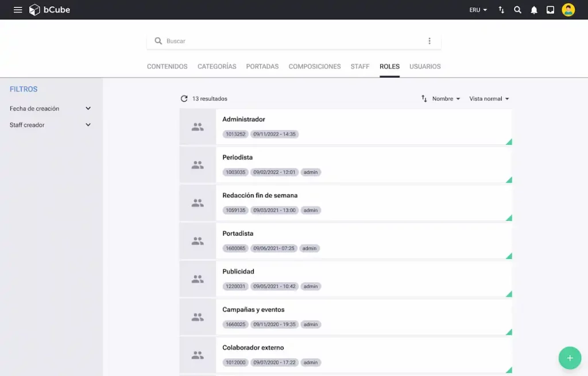Viewport: 588px width, 376px height.
Task: Open the Nombre sort dropdown
Action: point(446,99)
